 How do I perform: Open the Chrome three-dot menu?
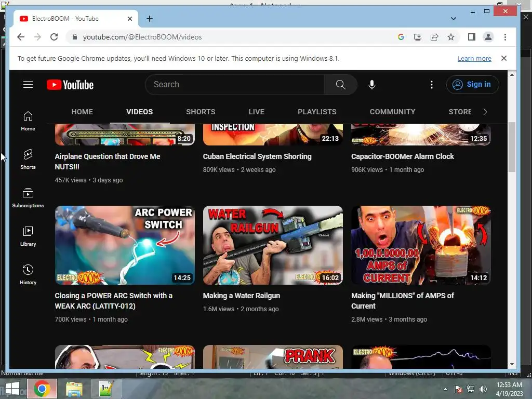(505, 37)
